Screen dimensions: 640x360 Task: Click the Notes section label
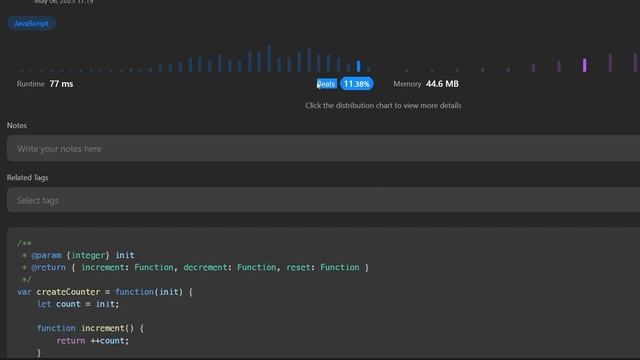(17, 125)
